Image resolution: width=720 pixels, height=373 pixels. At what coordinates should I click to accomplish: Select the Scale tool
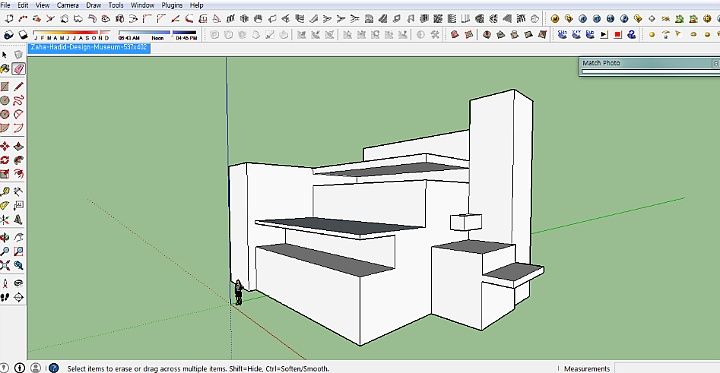click(x=5, y=174)
